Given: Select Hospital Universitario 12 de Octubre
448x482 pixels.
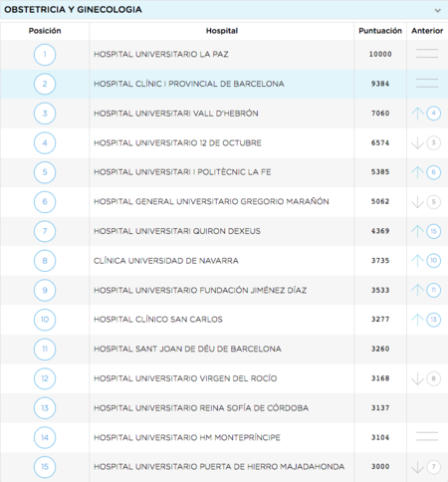Looking at the screenshot, I should (x=177, y=143).
